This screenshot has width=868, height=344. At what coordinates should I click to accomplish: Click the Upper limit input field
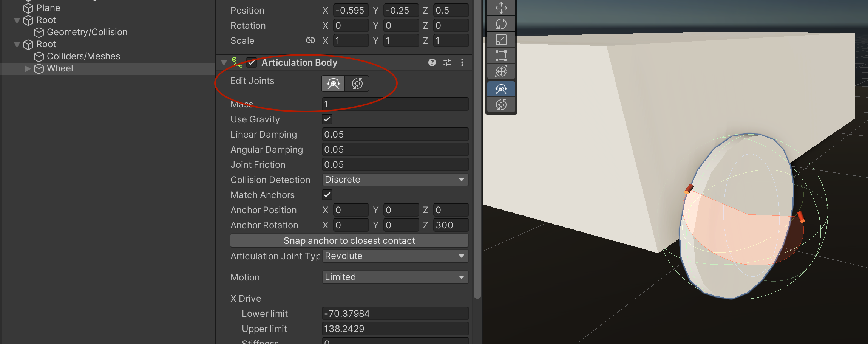click(x=395, y=329)
